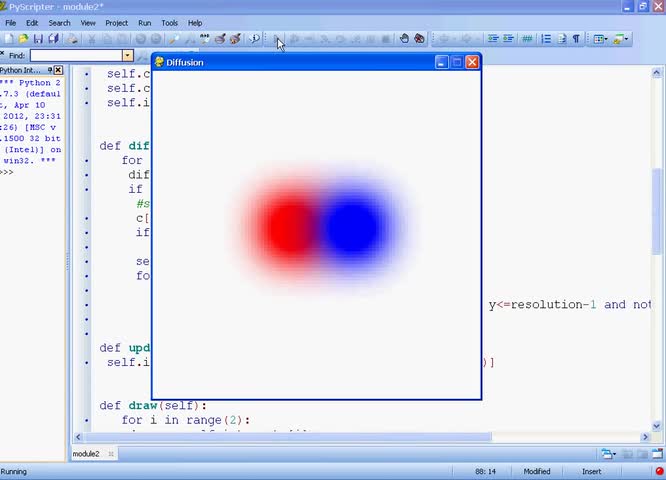
Task: Open the Search menu
Action: point(59,23)
